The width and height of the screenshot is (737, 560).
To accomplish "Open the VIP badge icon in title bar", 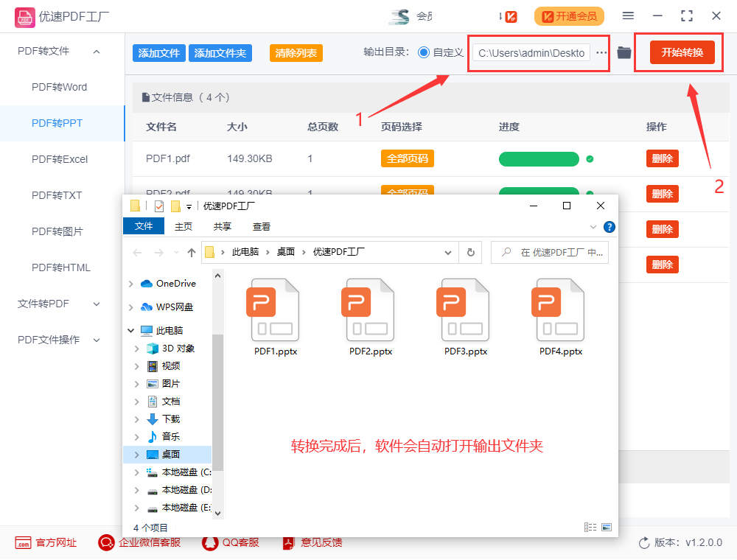I will [511, 17].
